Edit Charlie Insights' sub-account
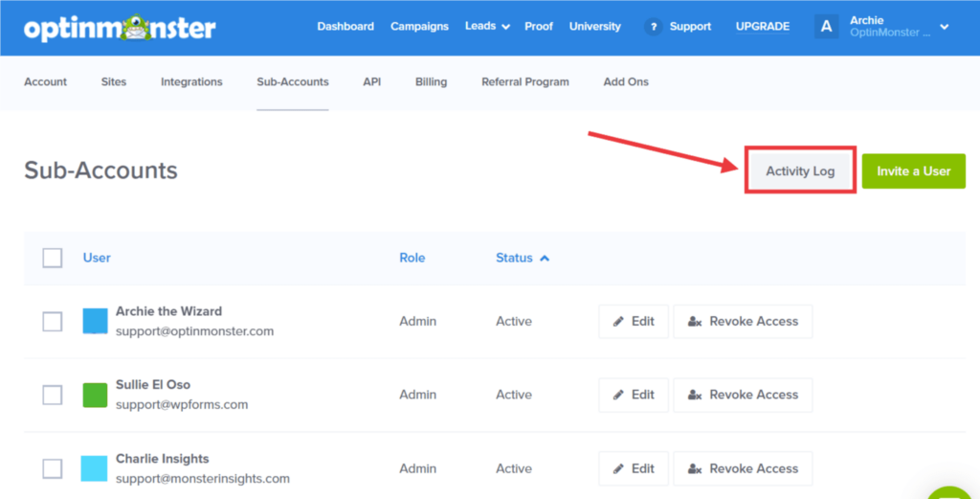Screen dimensions: 980x499 click(634, 468)
